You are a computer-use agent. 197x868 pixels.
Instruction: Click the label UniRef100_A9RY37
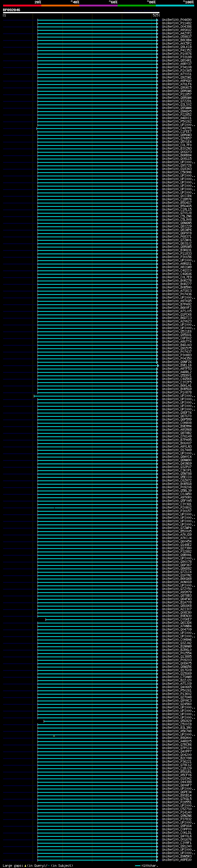(x=177, y=64)
